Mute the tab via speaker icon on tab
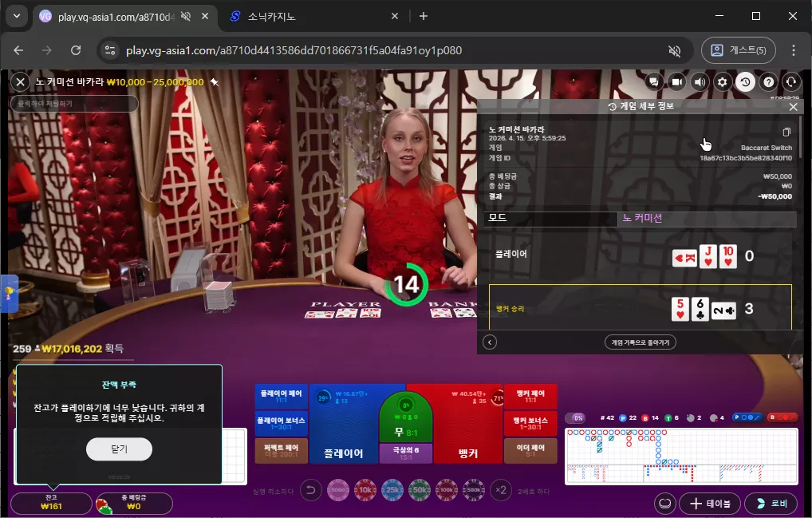This screenshot has height=518, width=812. coord(186,17)
